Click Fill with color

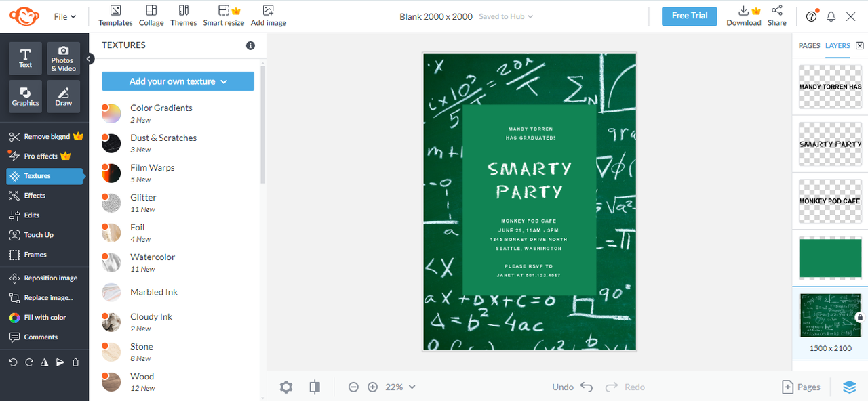click(37, 318)
